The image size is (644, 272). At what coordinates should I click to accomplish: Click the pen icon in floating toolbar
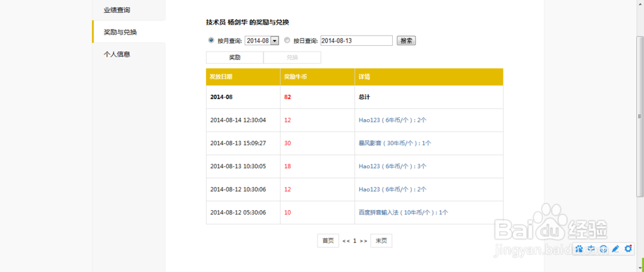615,249
